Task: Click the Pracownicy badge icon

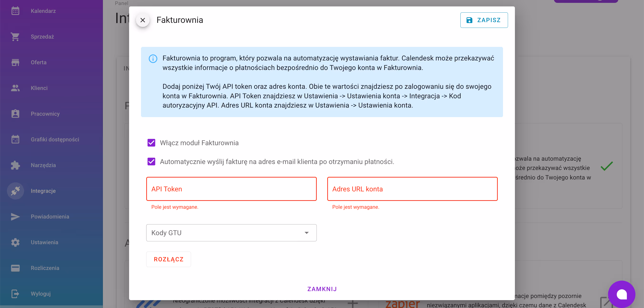Action: click(x=15, y=113)
